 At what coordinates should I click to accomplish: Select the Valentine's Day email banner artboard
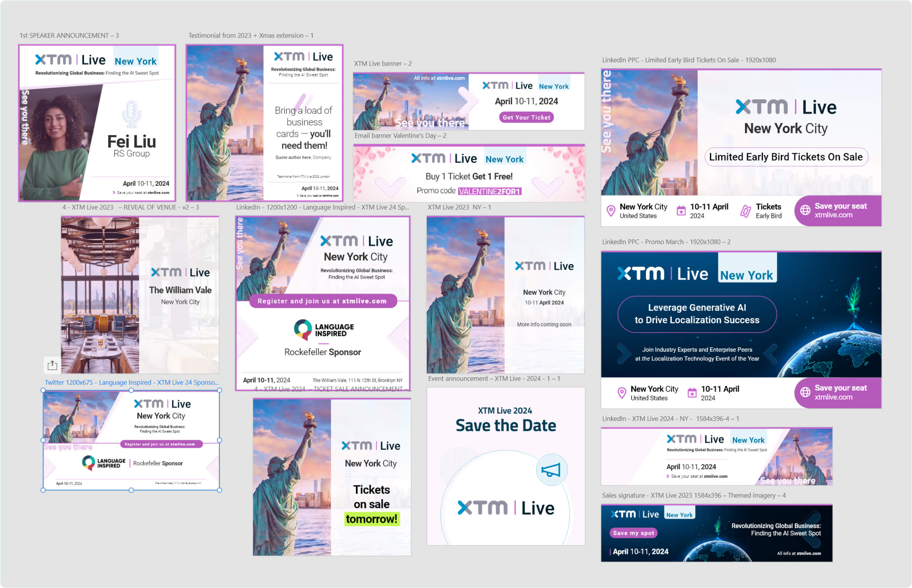[x=469, y=173]
